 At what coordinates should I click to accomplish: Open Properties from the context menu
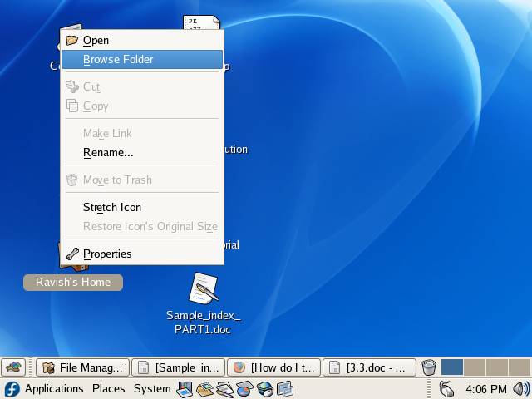(107, 254)
